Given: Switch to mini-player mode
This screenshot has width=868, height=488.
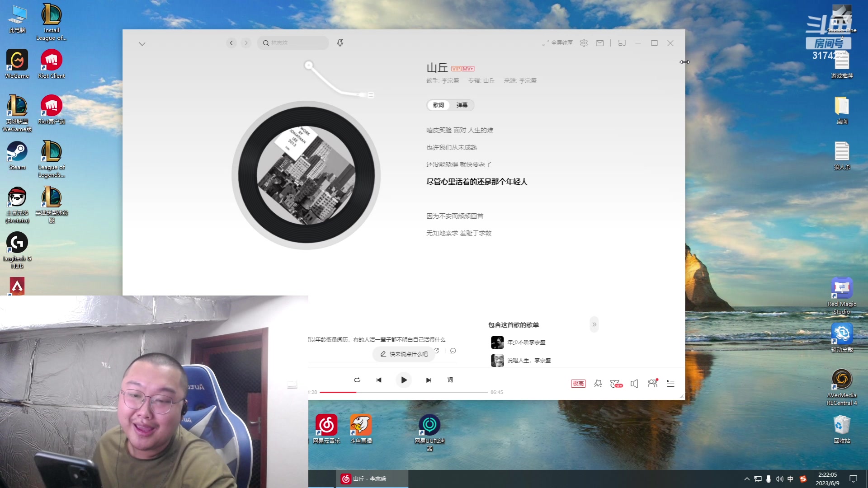Looking at the screenshot, I should pos(623,43).
